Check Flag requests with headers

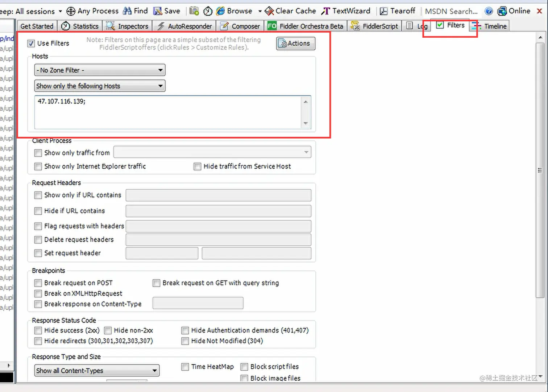click(x=38, y=226)
